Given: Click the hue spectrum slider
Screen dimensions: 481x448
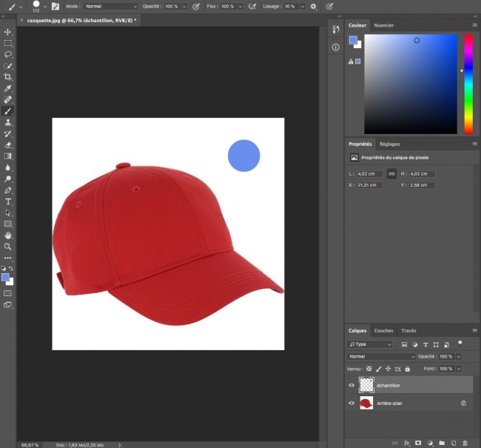Looking at the screenshot, I should (x=468, y=84).
